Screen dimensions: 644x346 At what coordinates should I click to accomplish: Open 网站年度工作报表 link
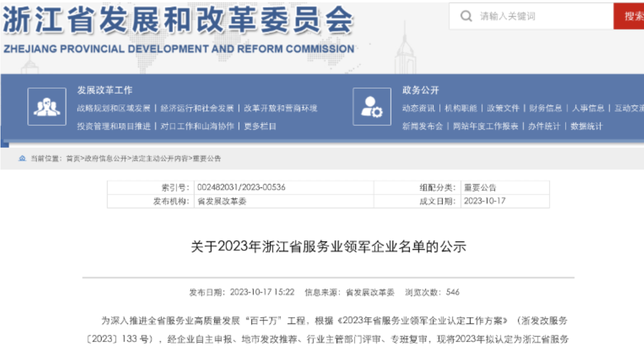(x=485, y=126)
